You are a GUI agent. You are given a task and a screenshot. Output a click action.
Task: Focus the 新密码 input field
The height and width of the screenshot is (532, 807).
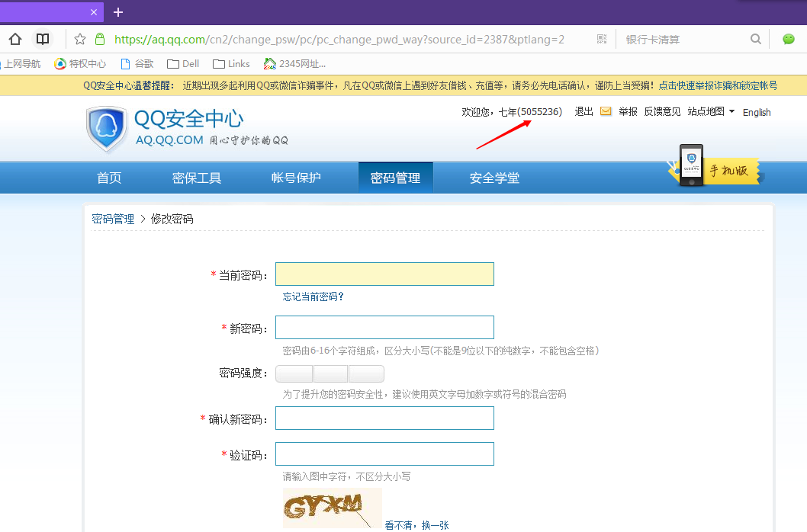384,328
